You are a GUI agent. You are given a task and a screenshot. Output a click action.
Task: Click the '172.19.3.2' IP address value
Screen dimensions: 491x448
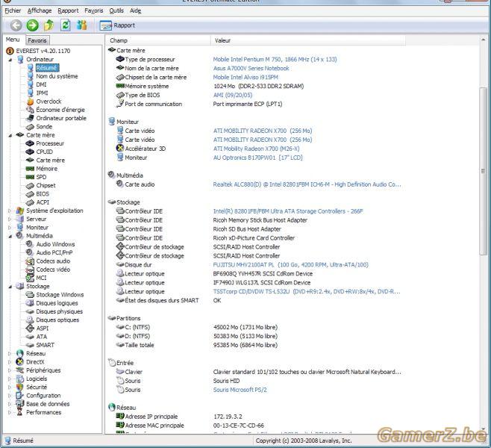[228, 417]
